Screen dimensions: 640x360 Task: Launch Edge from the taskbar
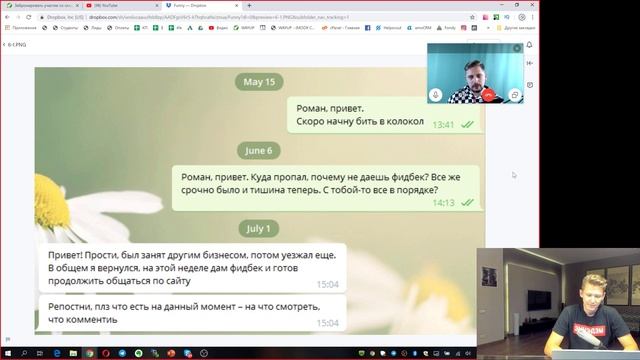pos(57,353)
